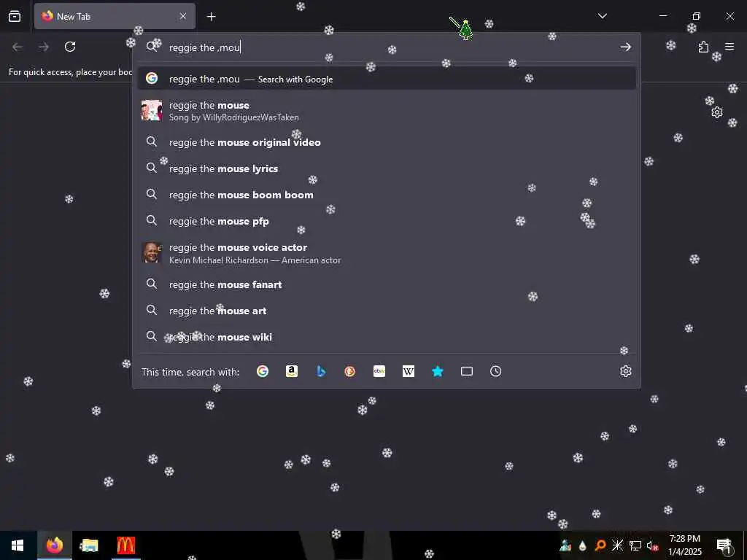The height and width of the screenshot is (560, 747).
Task: Click the orange magnifier tray icon
Action: 600,545
